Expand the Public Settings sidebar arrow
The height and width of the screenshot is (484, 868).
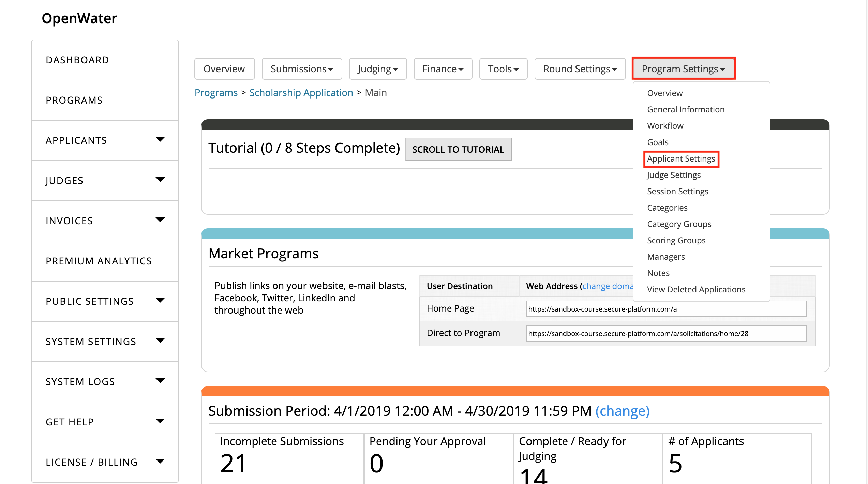(x=160, y=300)
